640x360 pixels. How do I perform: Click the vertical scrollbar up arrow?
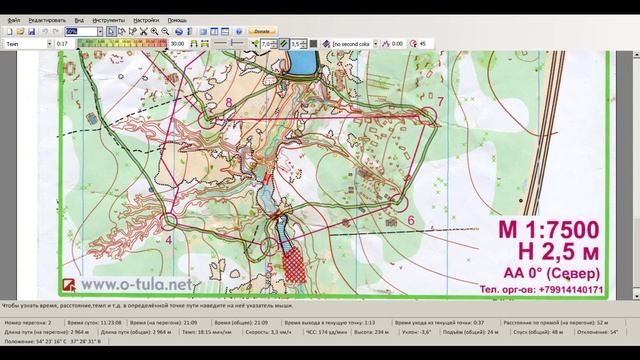click(x=636, y=54)
